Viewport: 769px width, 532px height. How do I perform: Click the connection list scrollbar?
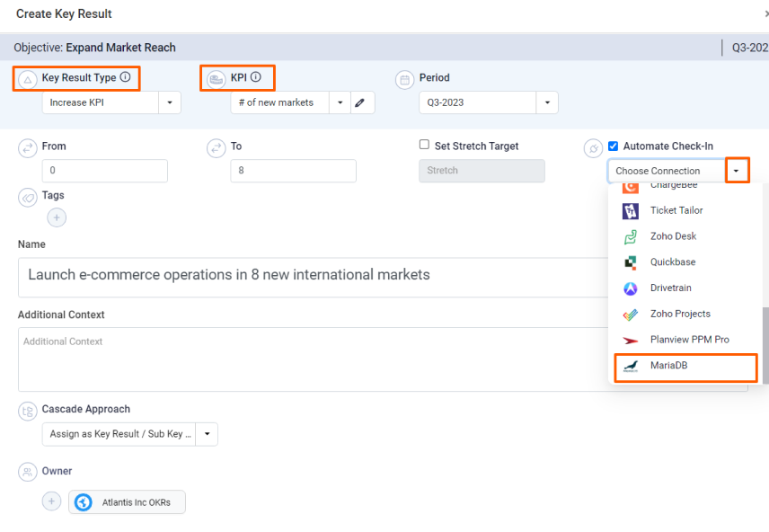coord(765,345)
